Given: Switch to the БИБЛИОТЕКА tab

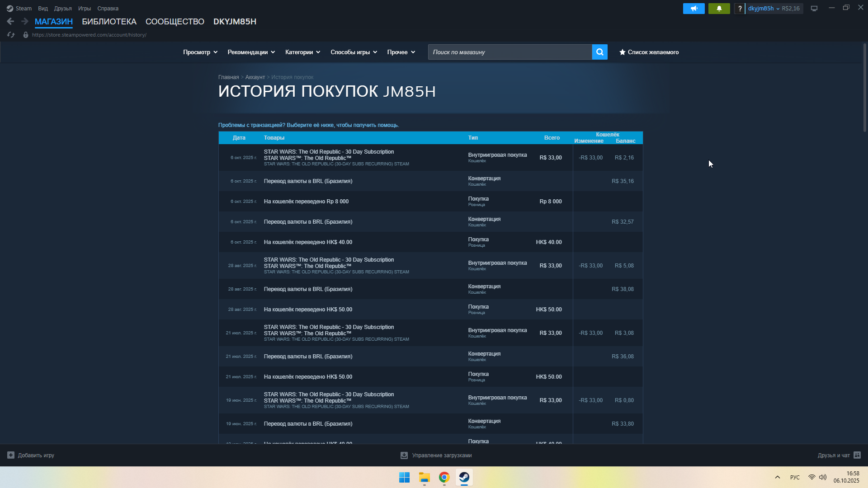Looking at the screenshot, I should click(x=109, y=22).
